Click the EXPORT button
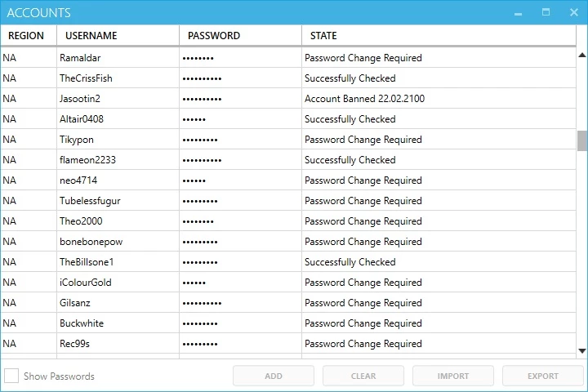 tap(543, 376)
